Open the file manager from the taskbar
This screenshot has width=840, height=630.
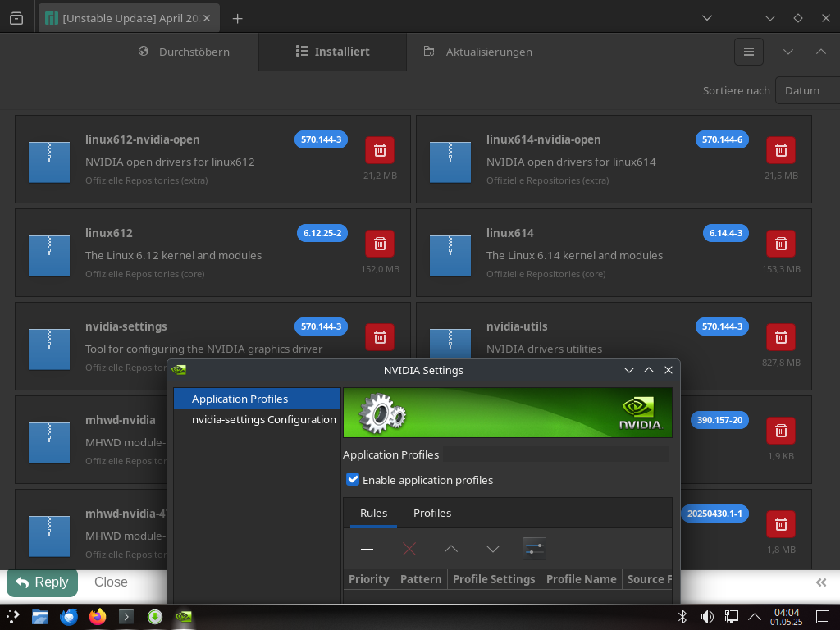coord(40,617)
